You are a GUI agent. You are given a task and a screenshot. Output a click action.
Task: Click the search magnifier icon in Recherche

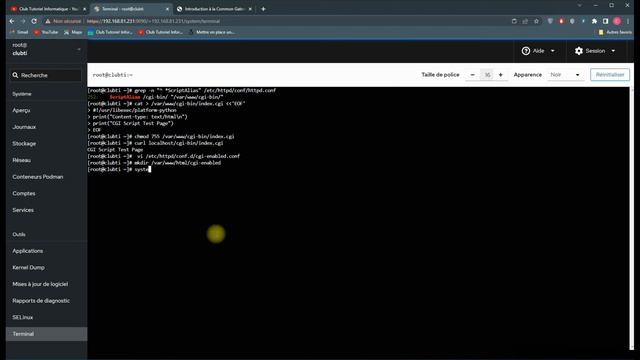pyautogui.click(x=16, y=76)
